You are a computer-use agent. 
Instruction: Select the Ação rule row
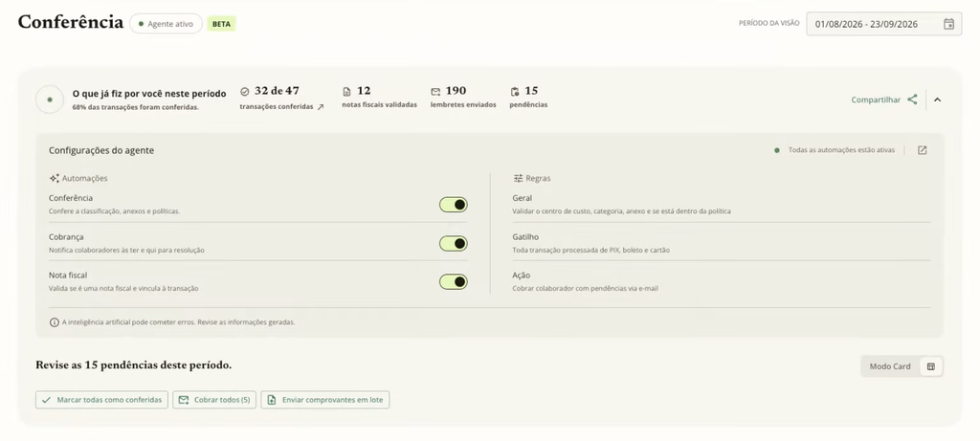pyautogui.click(x=722, y=281)
